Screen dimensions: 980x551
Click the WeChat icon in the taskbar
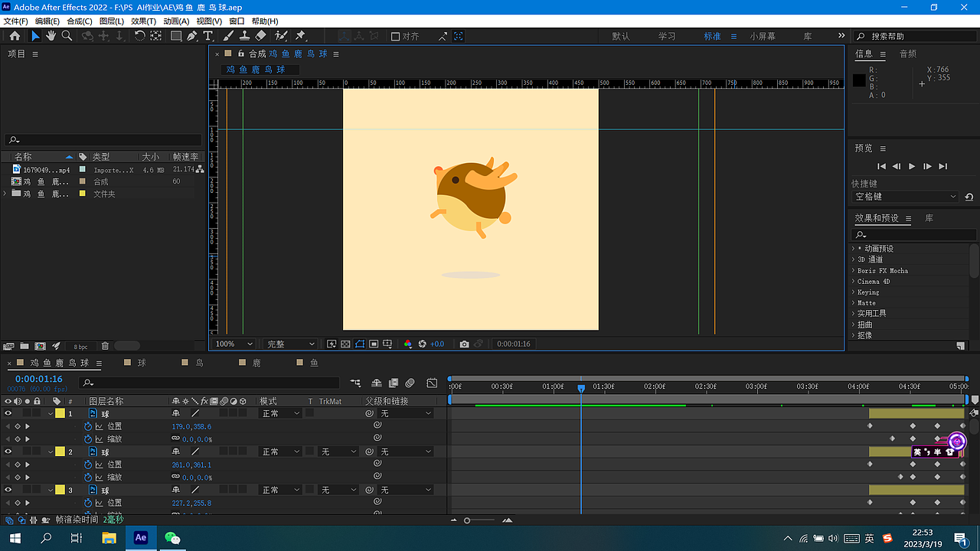173,538
